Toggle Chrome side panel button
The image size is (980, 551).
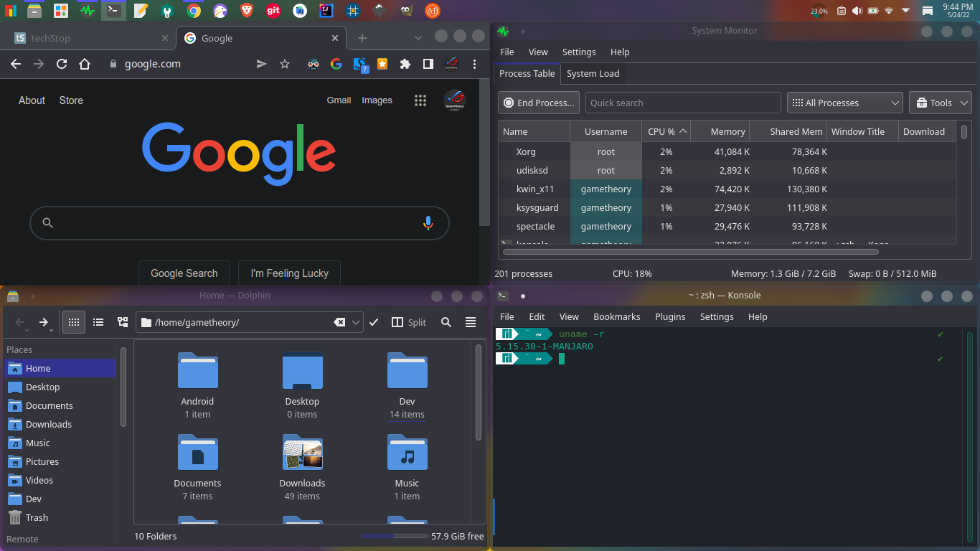[x=428, y=64]
